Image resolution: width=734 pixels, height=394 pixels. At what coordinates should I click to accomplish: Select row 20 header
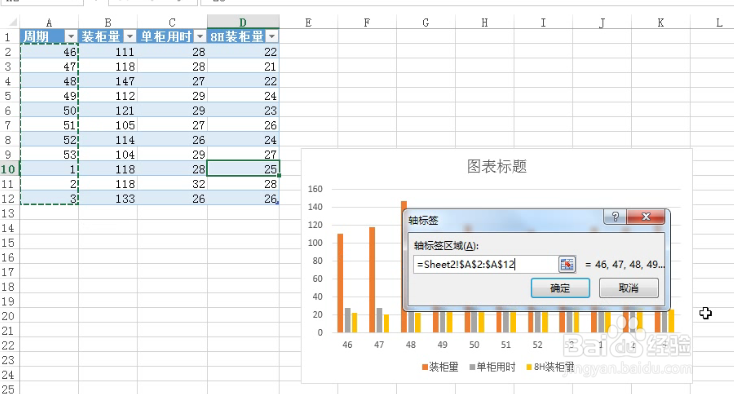9,316
